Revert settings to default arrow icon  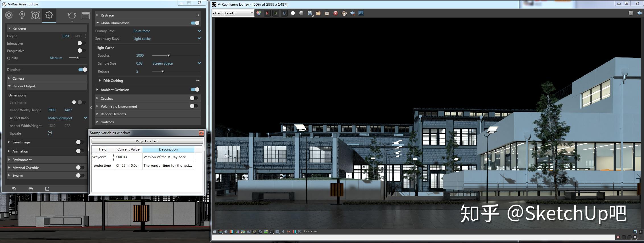coord(14,189)
